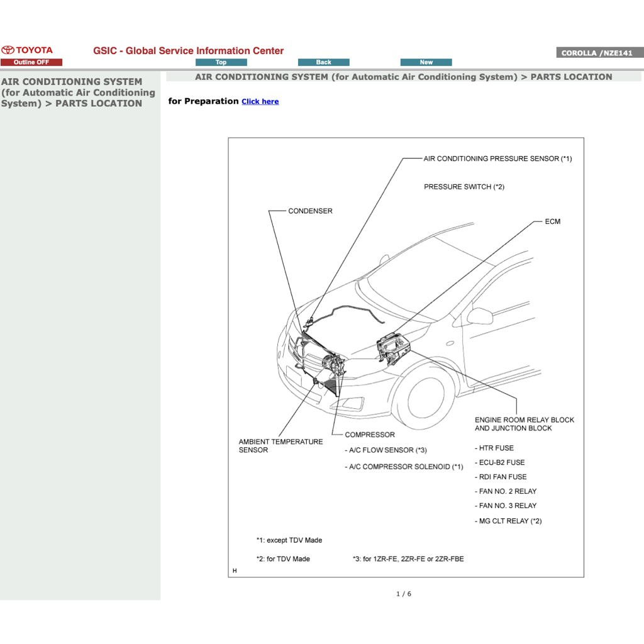Click the condenser callout in the diagram

pyautogui.click(x=310, y=211)
